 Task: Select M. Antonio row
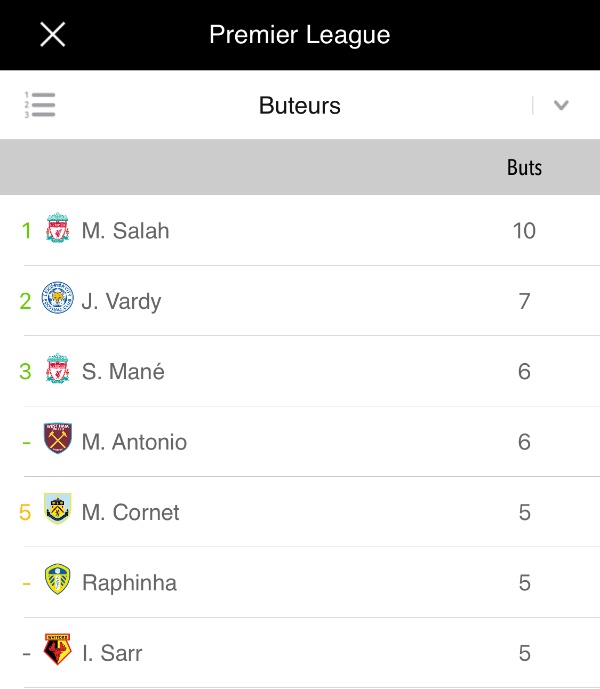pyautogui.click(x=300, y=442)
